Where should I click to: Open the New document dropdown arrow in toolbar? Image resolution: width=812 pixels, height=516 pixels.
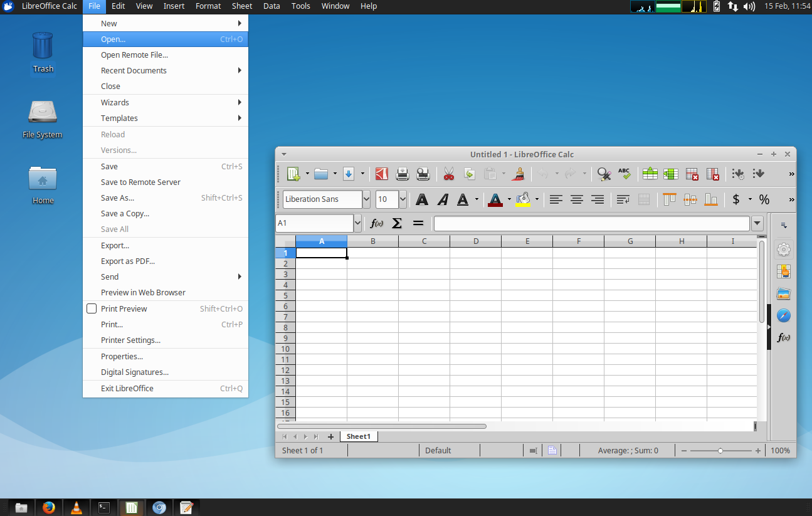[x=307, y=174]
